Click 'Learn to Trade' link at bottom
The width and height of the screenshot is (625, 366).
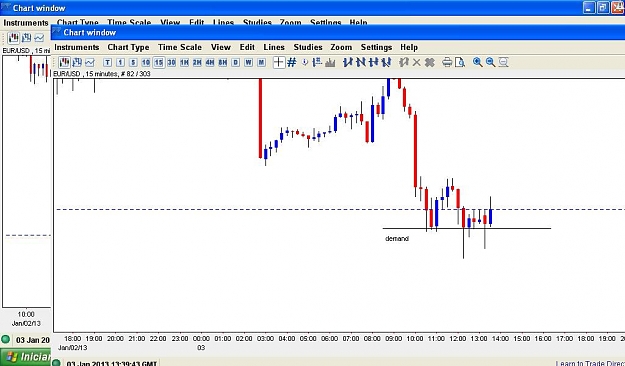[x=590, y=363]
